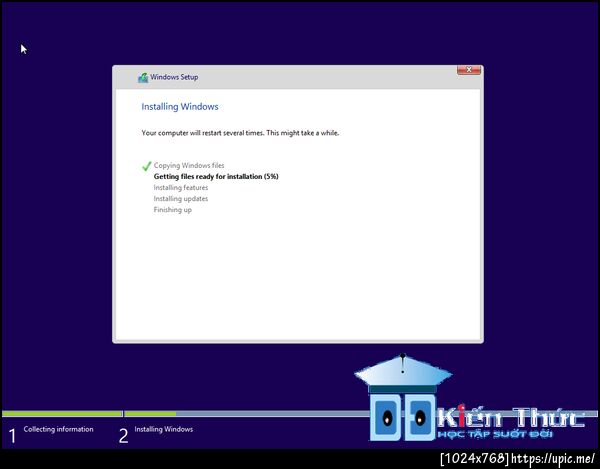Image resolution: width=600 pixels, height=469 pixels.
Task: Select the 'Installing features' step
Action: click(x=181, y=187)
